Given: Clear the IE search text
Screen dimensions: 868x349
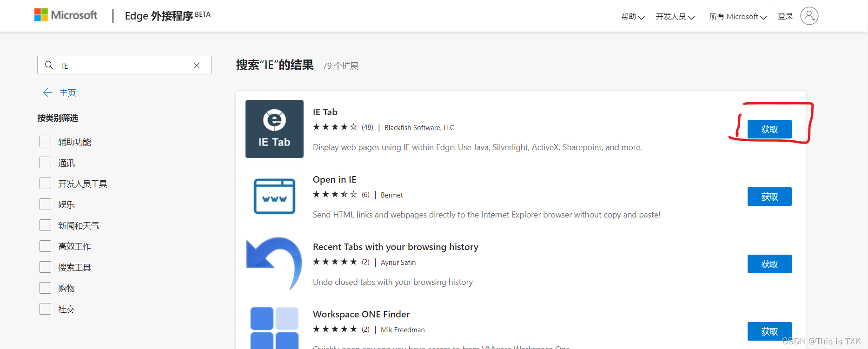Looking at the screenshot, I should coord(197,66).
